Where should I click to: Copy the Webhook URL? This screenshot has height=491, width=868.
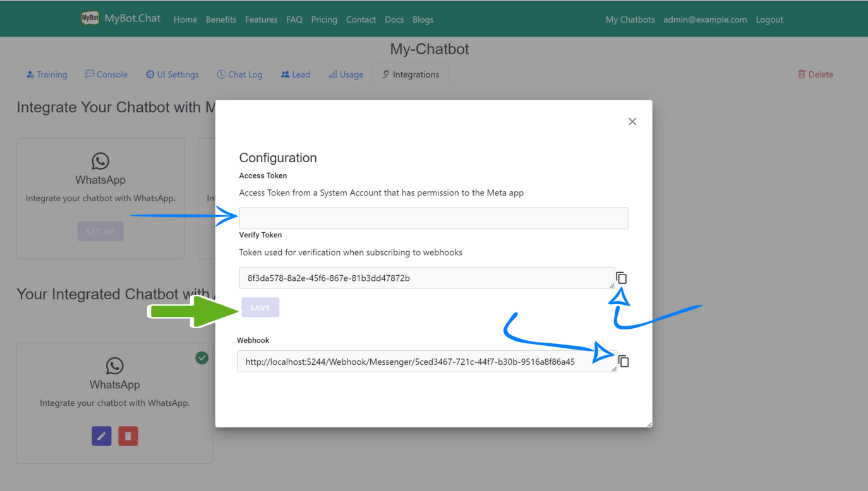click(624, 360)
